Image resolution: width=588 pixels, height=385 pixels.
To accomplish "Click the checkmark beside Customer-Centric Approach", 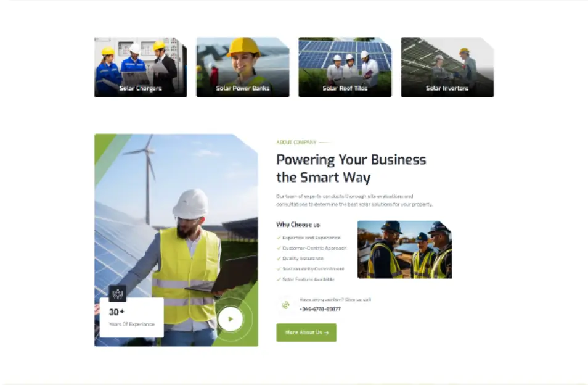I will [279, 249].
